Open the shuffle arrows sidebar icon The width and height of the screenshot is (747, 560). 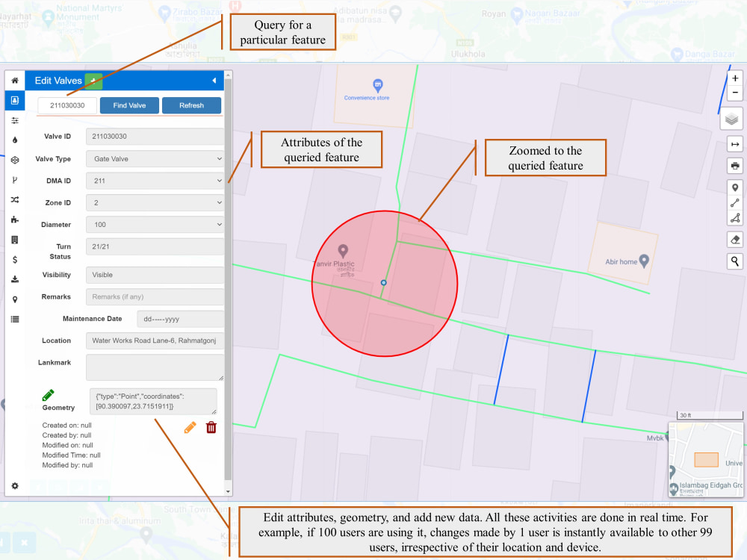[15, 199]
